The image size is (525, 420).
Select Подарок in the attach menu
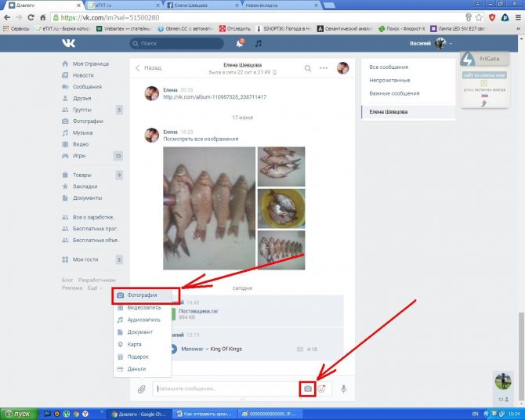[x=143, y=357]
